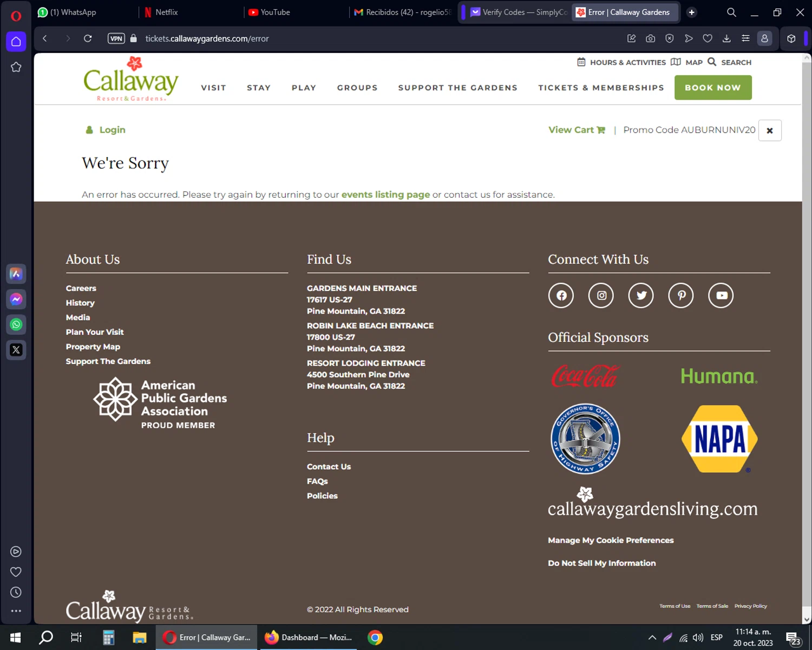Screen dimensions: 812x650
Task: Click the Twitter bird icon
Action: coord(641,295)
